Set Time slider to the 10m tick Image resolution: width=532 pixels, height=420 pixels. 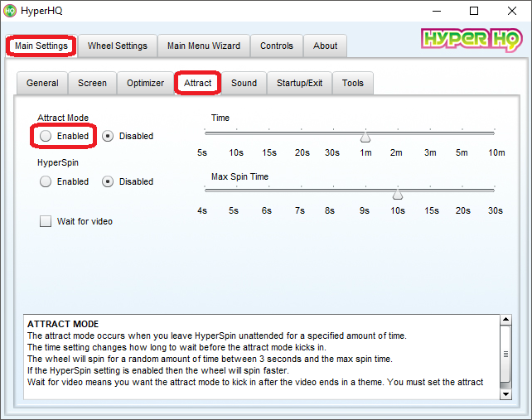point(495,133)
